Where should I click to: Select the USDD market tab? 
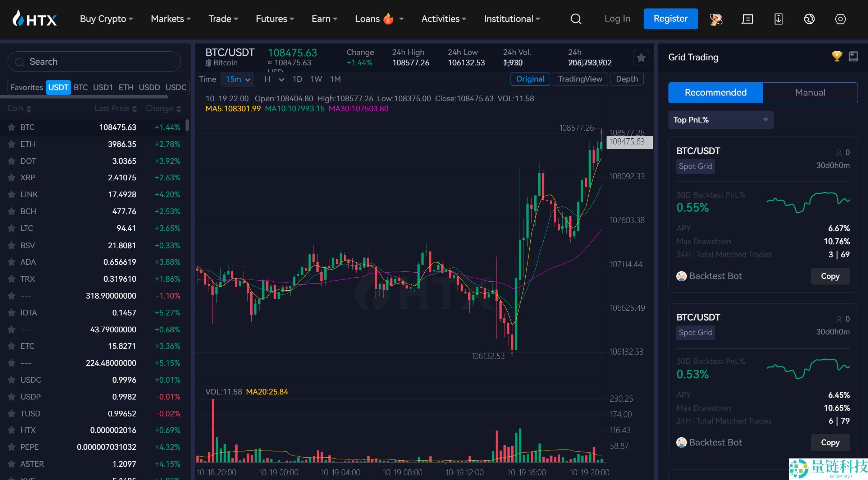coord(149,87)
